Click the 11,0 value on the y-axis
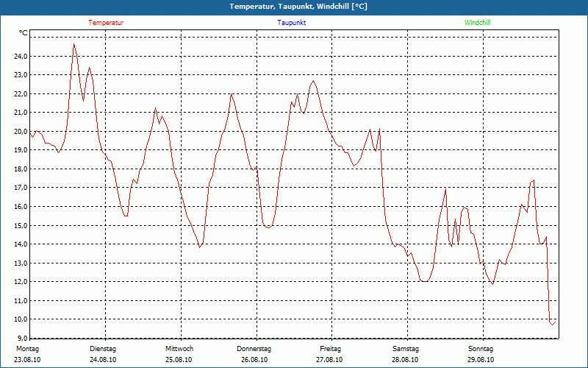The image size is (588, 368). 21,300
